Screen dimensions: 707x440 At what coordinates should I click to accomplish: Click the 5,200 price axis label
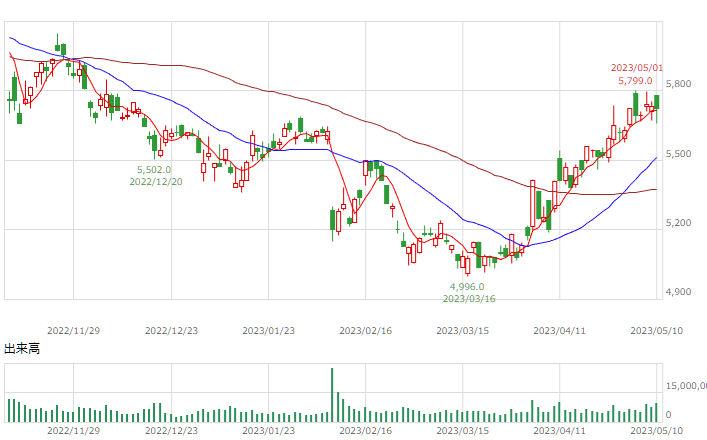[x=679, y=223]
